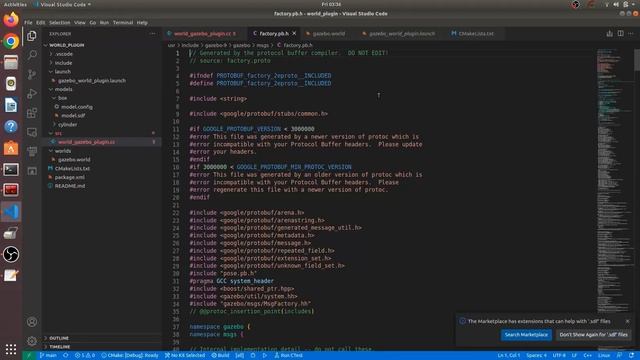Click the open changes icon in the editor toolbar

tap(609, 33)
